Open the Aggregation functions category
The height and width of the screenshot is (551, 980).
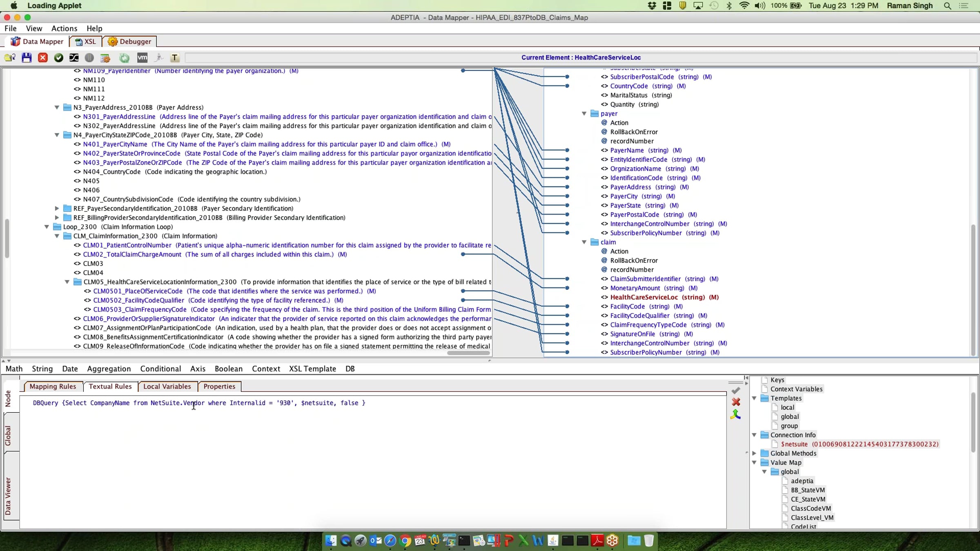[x=109, y=369]
